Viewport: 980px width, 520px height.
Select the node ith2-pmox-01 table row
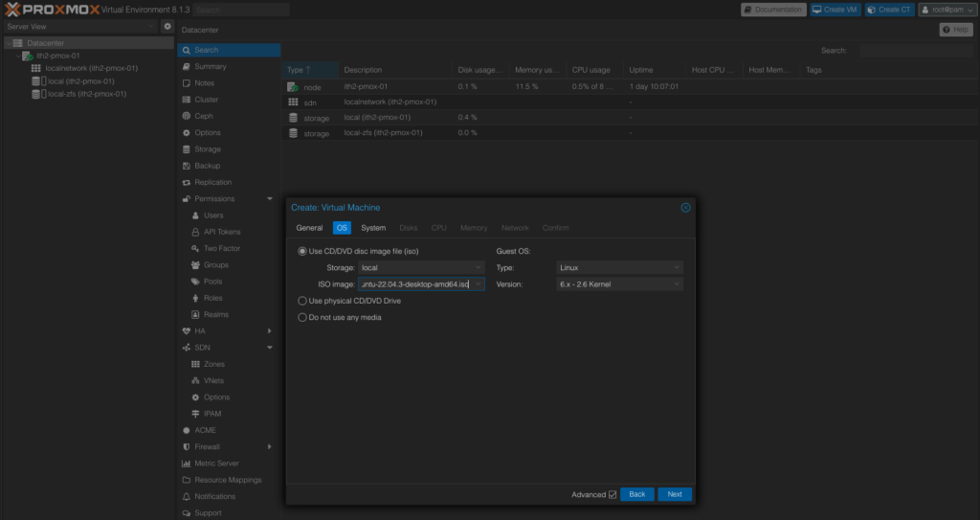pyautogui.click(x=630, y=86)
